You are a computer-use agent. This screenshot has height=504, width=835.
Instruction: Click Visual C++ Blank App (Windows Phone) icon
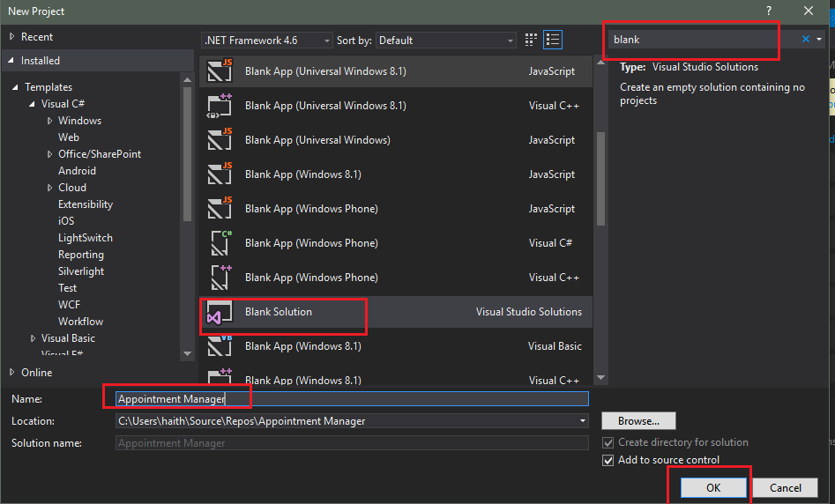tap(220, 278)
